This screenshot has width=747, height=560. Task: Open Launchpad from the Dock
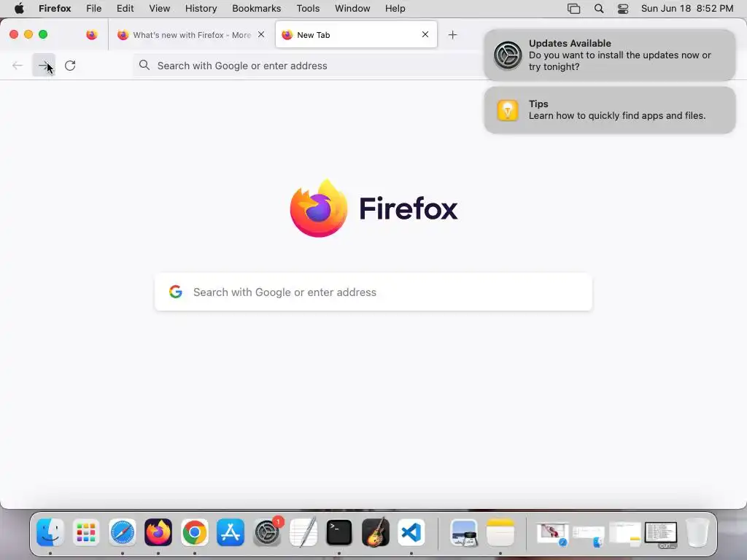point(86,532)
